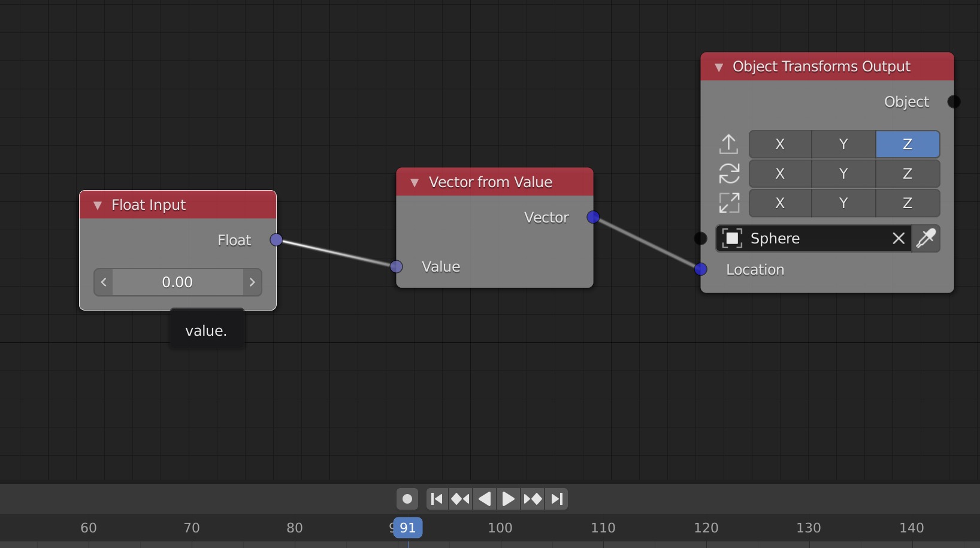Click the Value input socket
This screenshot has height=548, width=980.
point(397,267)
